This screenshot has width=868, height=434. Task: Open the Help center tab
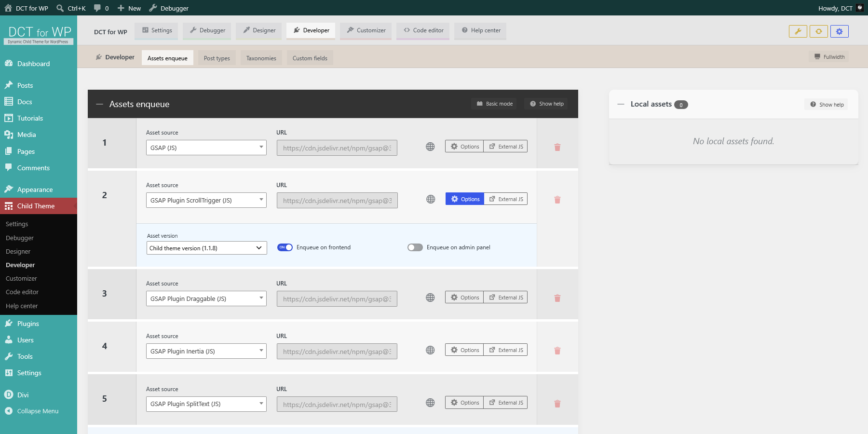[481, 30]
